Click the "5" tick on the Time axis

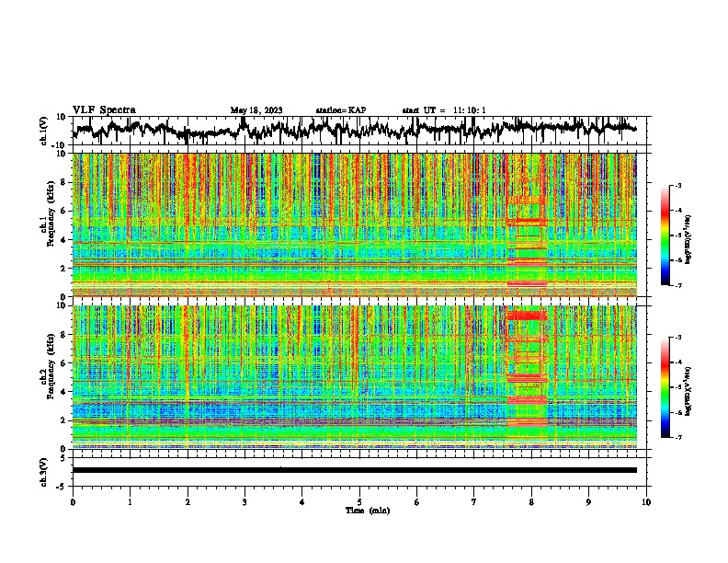click(359, 502)
